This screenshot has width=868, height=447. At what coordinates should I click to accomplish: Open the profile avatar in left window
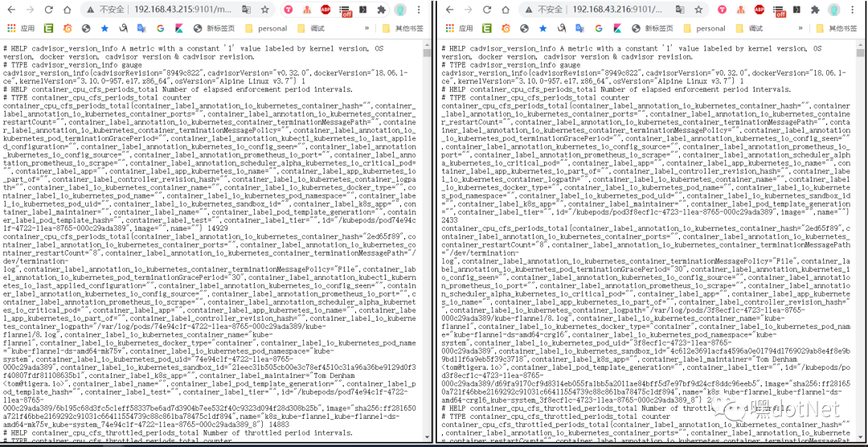pyautogui.click(x=400, y=10)
